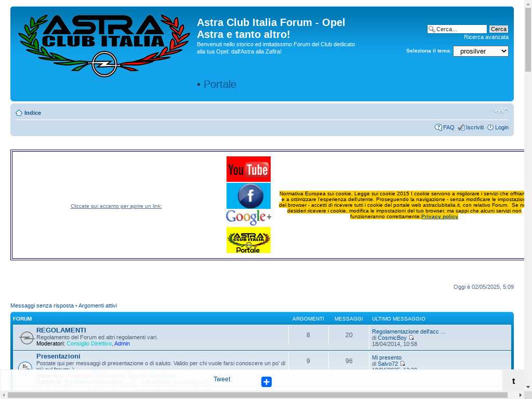
Task: Click the house icon beside Indice
Action: pyautogui.click(x=19, y=113)
